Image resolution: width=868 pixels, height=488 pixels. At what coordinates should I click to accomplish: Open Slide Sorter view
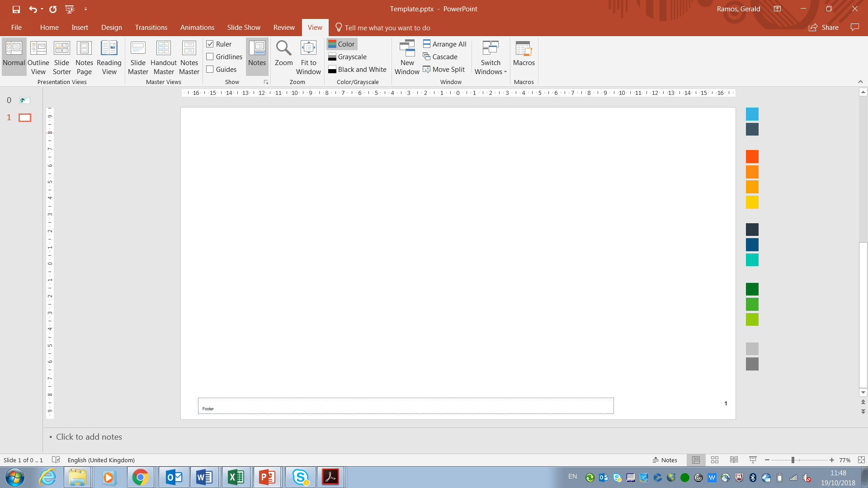click(x=61, y=57)
